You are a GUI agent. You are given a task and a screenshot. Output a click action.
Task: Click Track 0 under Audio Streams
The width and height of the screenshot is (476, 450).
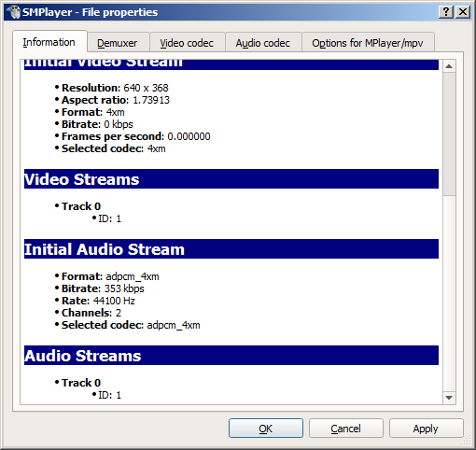click(x=81, y=383)
